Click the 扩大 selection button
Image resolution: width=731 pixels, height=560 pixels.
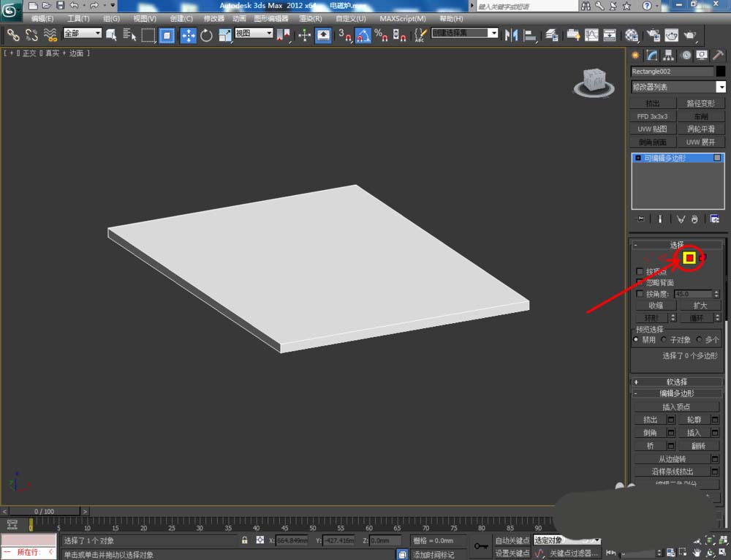point(700,306)
